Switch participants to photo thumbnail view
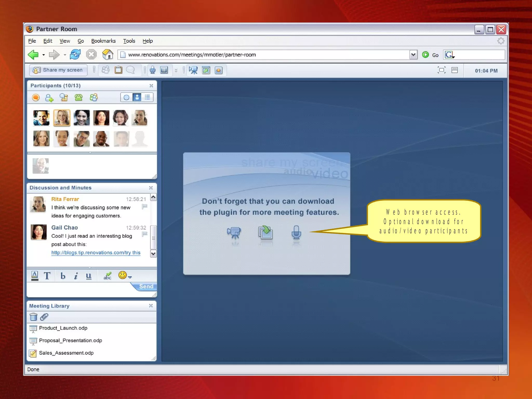Viewport: 532px width, 399px height. (137, 97)
